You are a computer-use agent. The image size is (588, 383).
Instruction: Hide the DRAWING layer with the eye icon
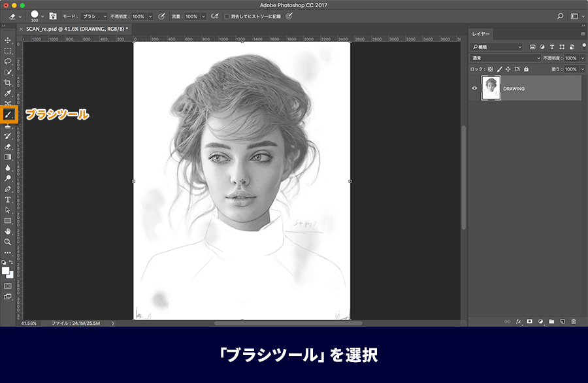point(474,88)
